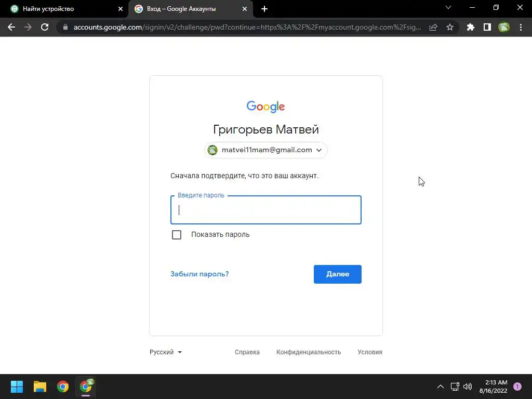Click the Григорьев Матвей name heading

265,129
